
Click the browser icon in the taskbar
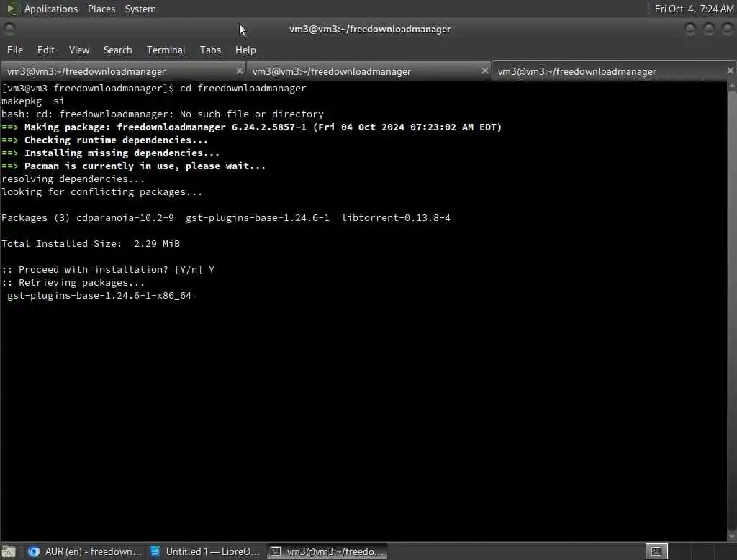(x=33, y=551)
